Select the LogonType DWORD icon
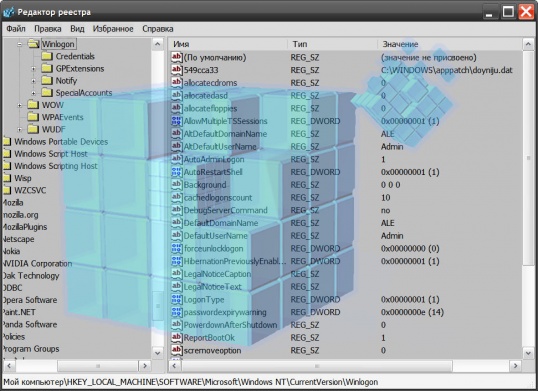 tap(176, 299)
